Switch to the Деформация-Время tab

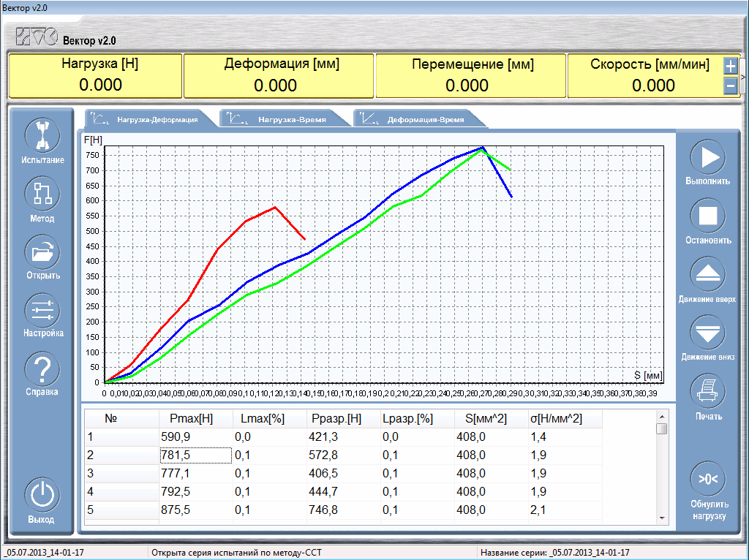point(419,119)
